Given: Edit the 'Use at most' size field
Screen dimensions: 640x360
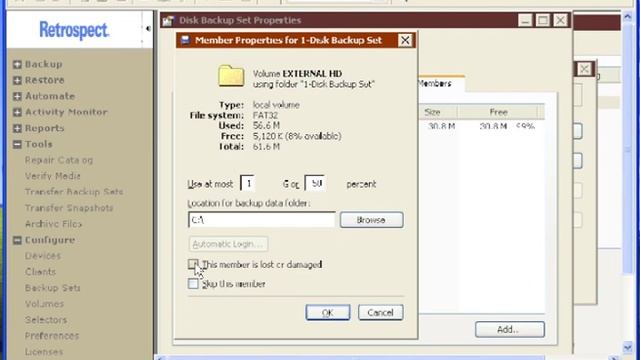Looking at the screenshot, I should tap(247, 184).
